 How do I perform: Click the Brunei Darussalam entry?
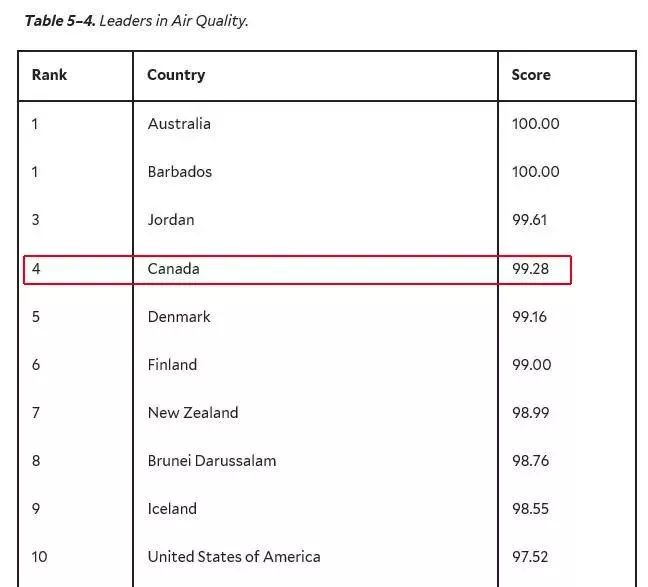point(212,461)
